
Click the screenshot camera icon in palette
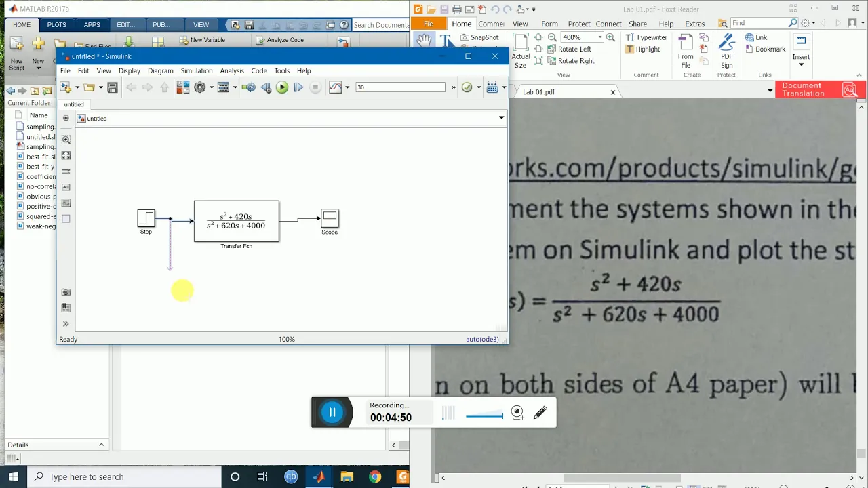66,292
